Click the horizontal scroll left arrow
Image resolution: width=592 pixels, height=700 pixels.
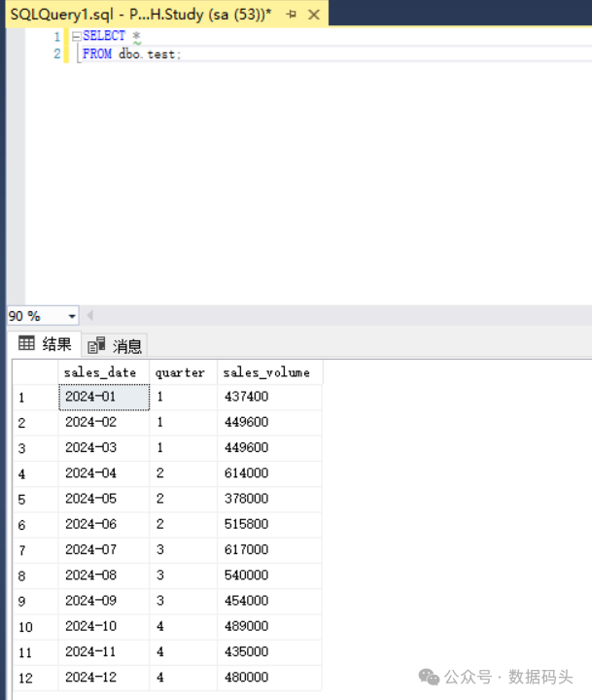coord(89,316)
